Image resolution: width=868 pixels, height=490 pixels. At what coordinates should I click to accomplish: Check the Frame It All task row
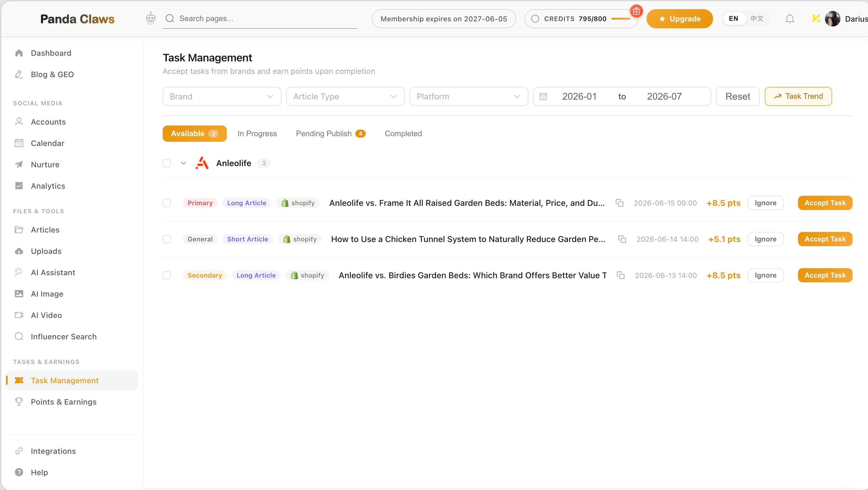[x=167, y=203]
